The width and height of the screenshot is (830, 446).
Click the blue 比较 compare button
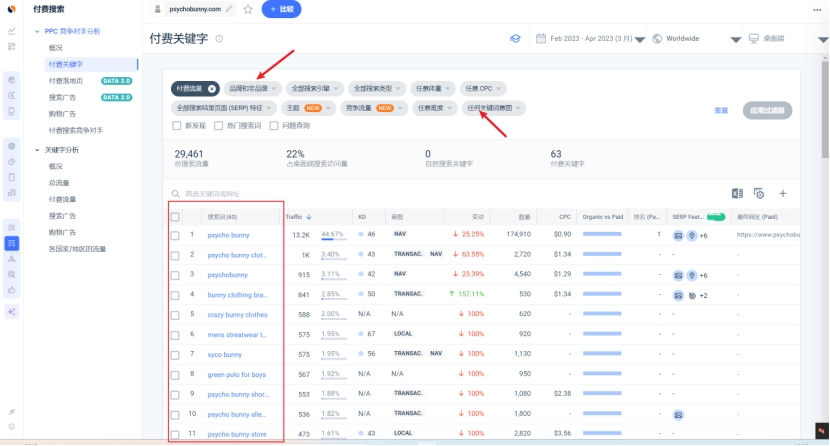282,10
